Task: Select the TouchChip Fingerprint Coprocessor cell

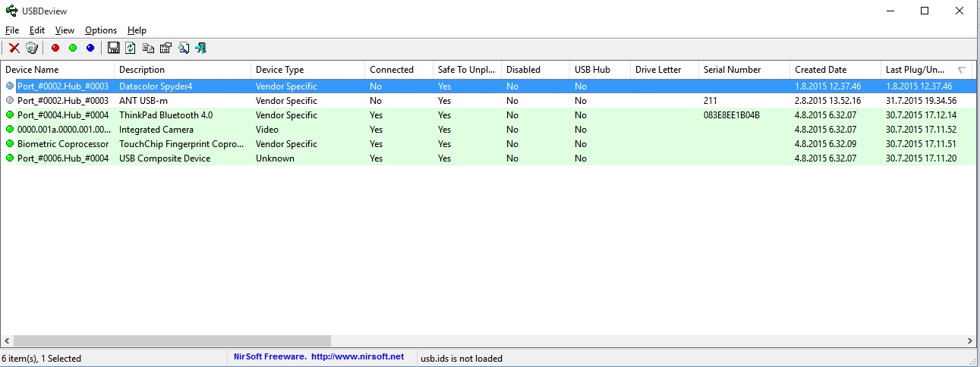Action: pos(183,144)
